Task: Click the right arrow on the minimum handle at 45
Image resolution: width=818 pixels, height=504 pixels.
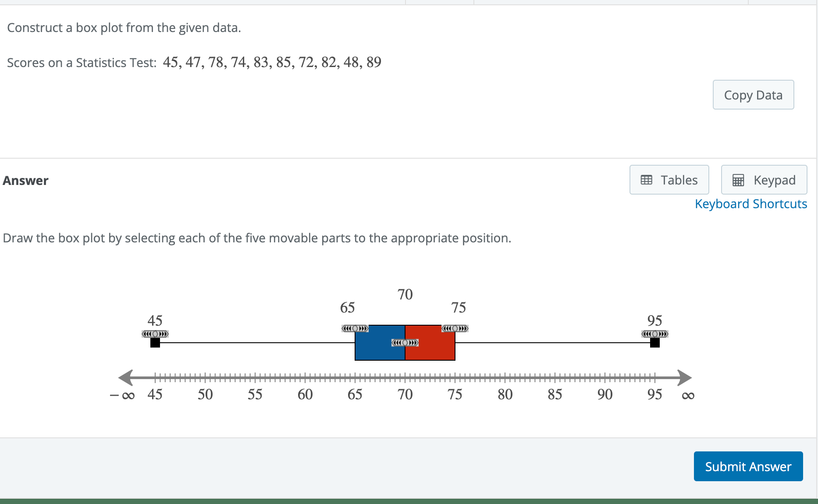Action: point(163,334)
